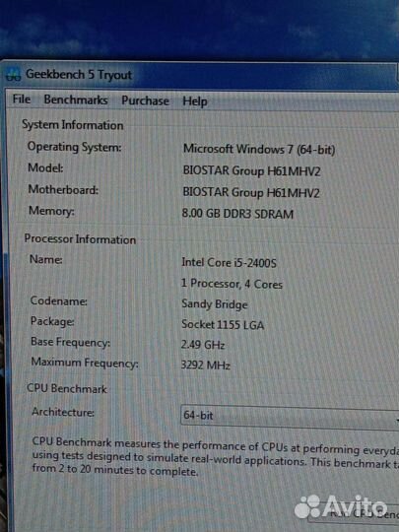Click the Processor Information heading
The image size is (399, 532).
point(80,239)
